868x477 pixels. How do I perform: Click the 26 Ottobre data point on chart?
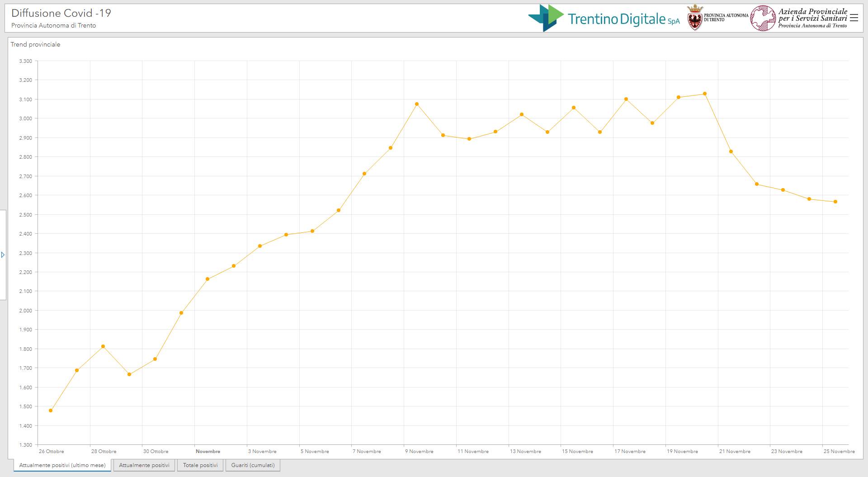[x=51, y=411]
